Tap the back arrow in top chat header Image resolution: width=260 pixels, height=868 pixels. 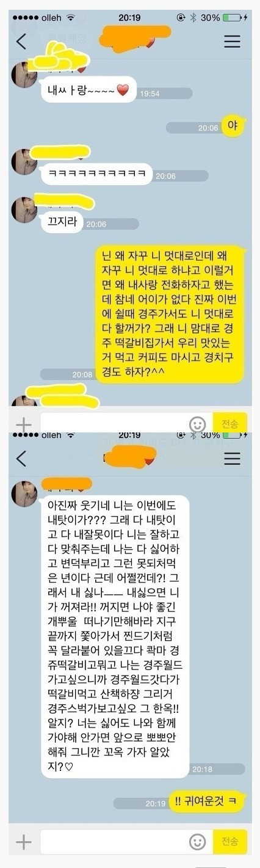tap(22, 42)
